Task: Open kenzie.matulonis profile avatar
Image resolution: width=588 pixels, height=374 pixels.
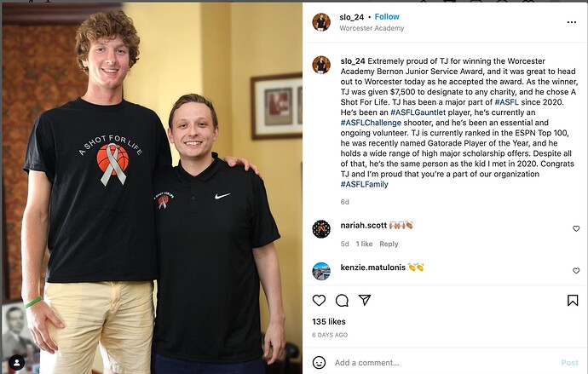Action: 321,271
